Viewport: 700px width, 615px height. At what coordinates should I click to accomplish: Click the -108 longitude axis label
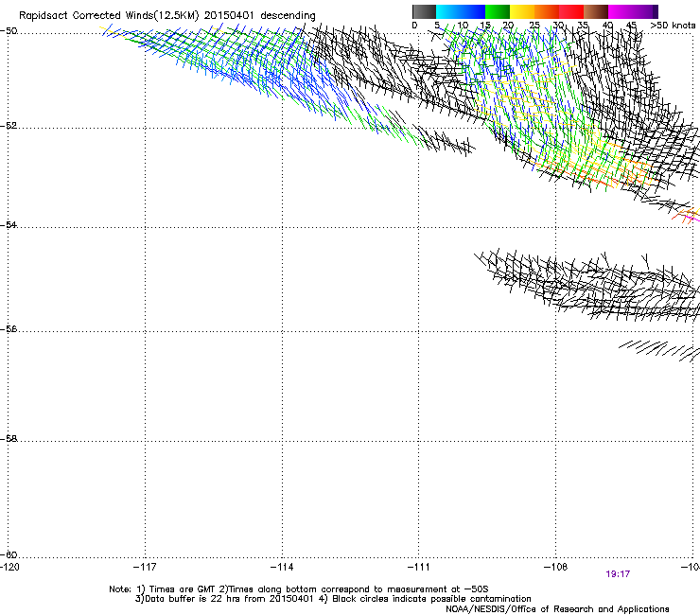[x=556, y=567]
